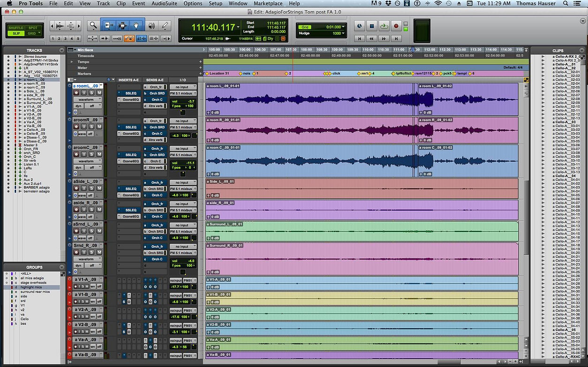Select SLIP edit mode
The width and height of the screenshot is (588, 367).
click(17, 33)
